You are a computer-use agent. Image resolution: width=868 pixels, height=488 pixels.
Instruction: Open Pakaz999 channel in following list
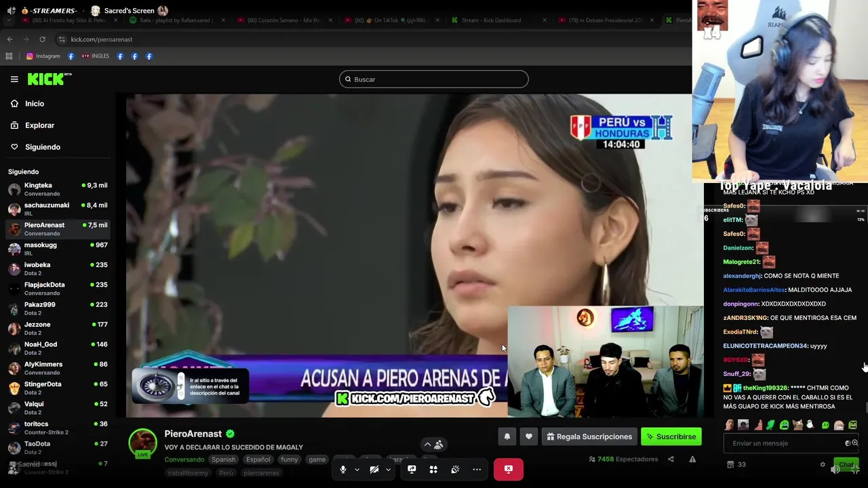(58, 308)
